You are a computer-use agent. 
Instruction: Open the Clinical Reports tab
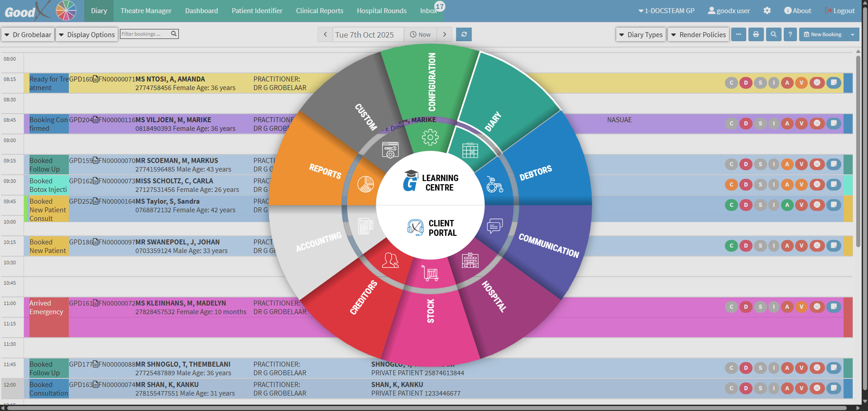pos(319,11)
